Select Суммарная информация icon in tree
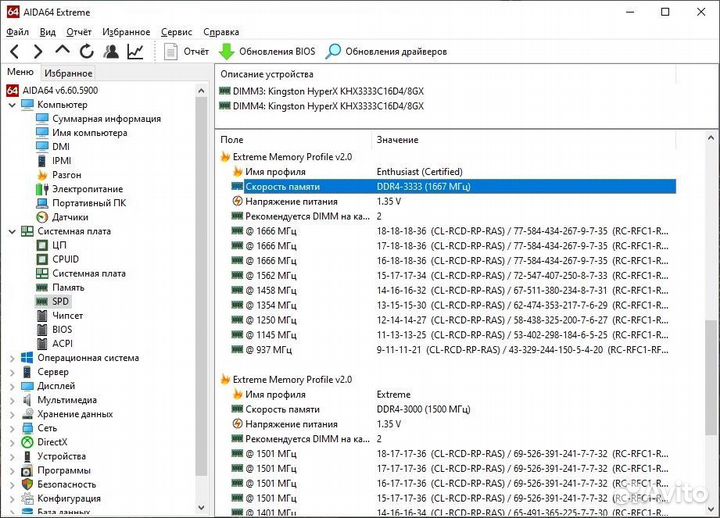The width and height of the screenshot is (720, 518). click(42, 118)
